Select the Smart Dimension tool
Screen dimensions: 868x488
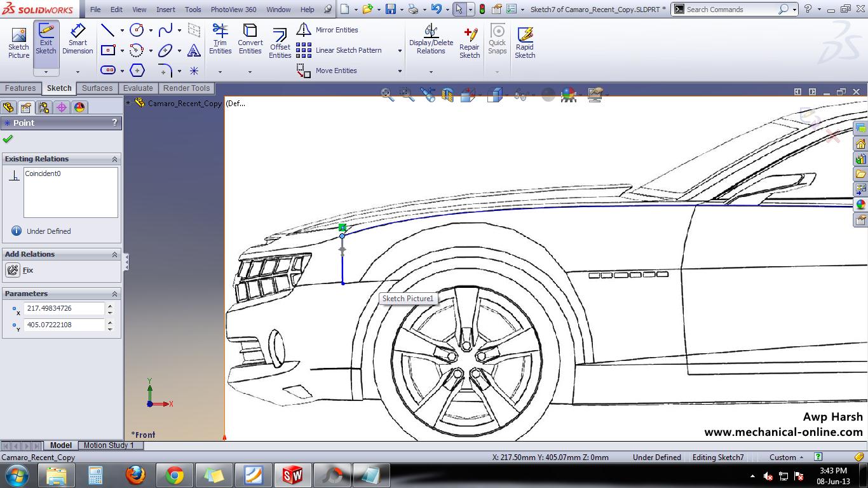point(78,39)
